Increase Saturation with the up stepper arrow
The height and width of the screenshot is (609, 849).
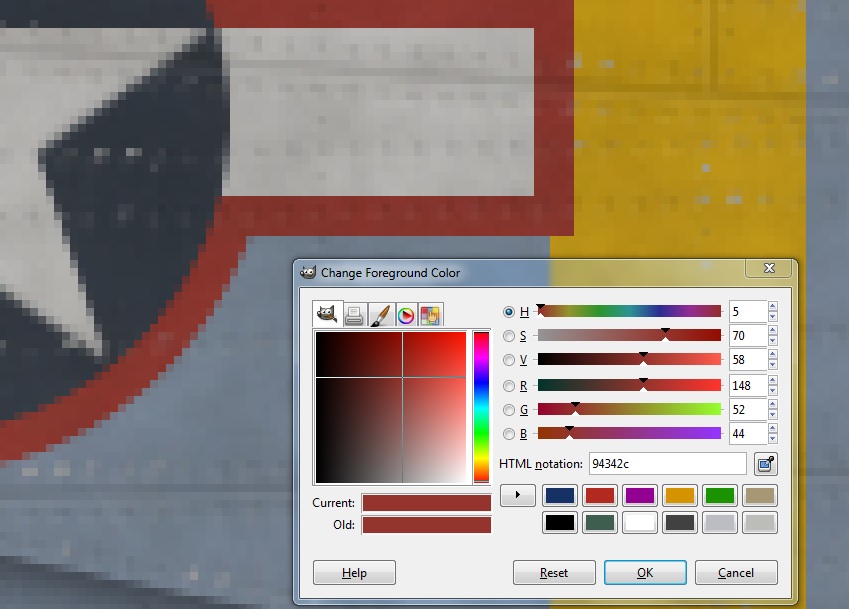pyautogui.click(x=773, y=330)
